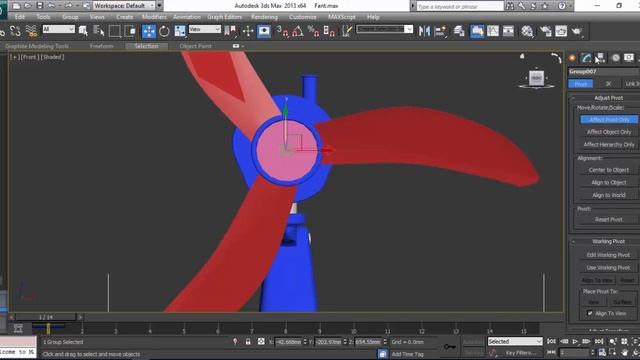The height and width of the screenshot is (360, 640).
Task: Click the ViewCube in the viewport
Action: point(536,78)
